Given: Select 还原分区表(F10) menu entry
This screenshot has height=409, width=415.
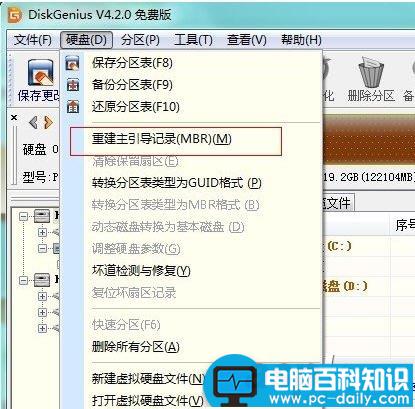Looking at the screenshot, I should coord(136,107).
